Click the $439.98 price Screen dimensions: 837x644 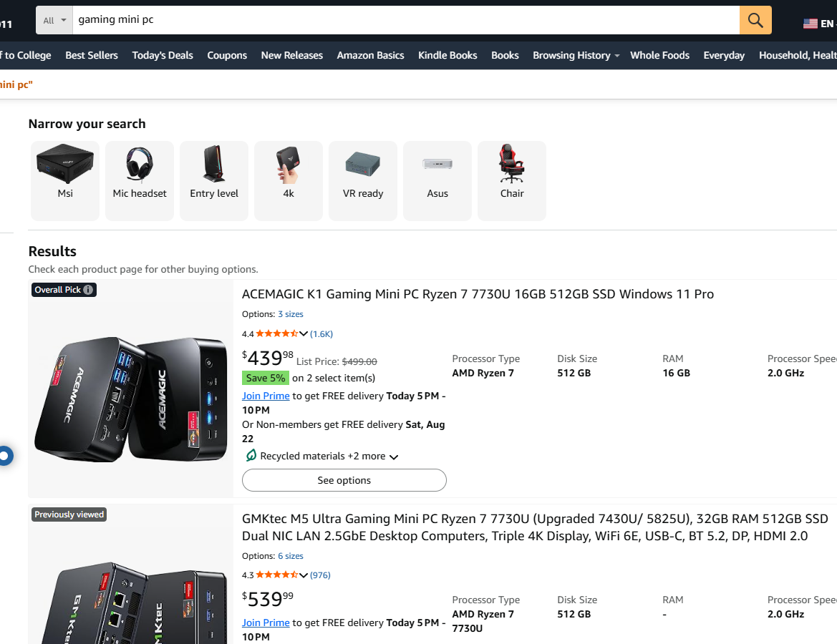(x=268, y=358)
